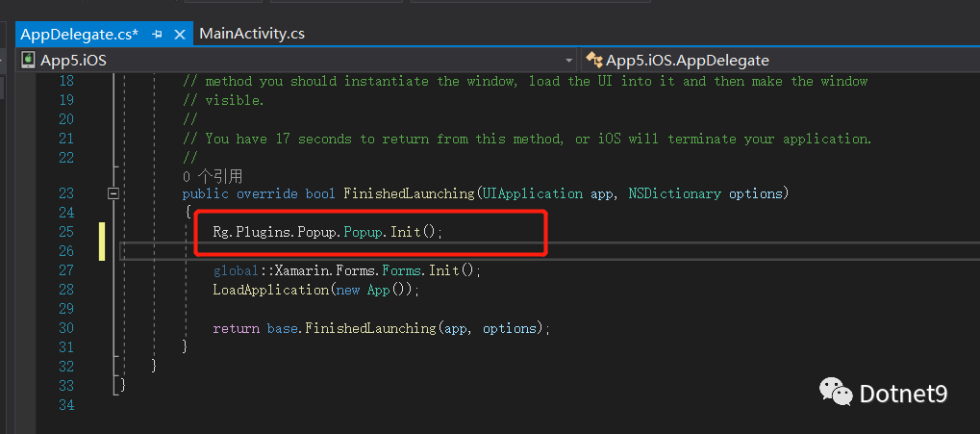Image resolution: width=980 pixels, height=434 pixels.
Task: Click the NSDictionary parameter type
Action: coord(675,193)
